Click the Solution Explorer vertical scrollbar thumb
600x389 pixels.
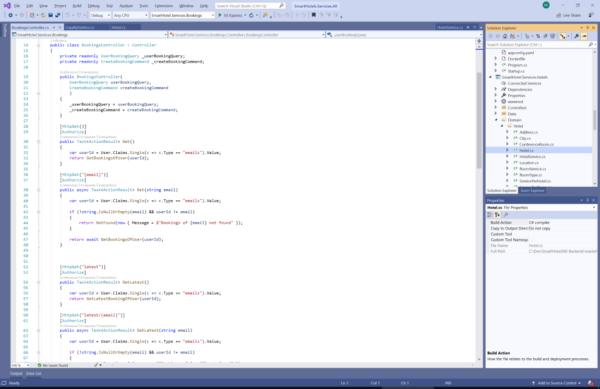[x=595, y=120]
